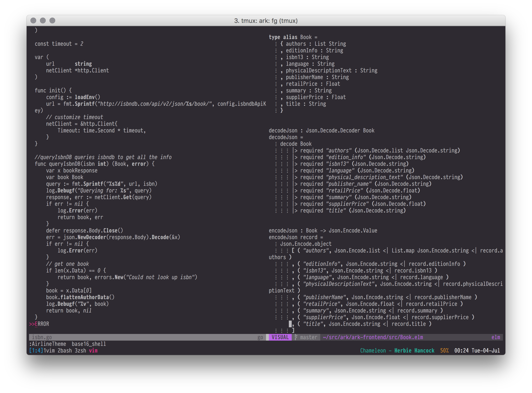The width and height of the screenshot is (532, 393).
Task: Click the yellow minimize window button
Action: pyautogui.click(x=43, y=21)
